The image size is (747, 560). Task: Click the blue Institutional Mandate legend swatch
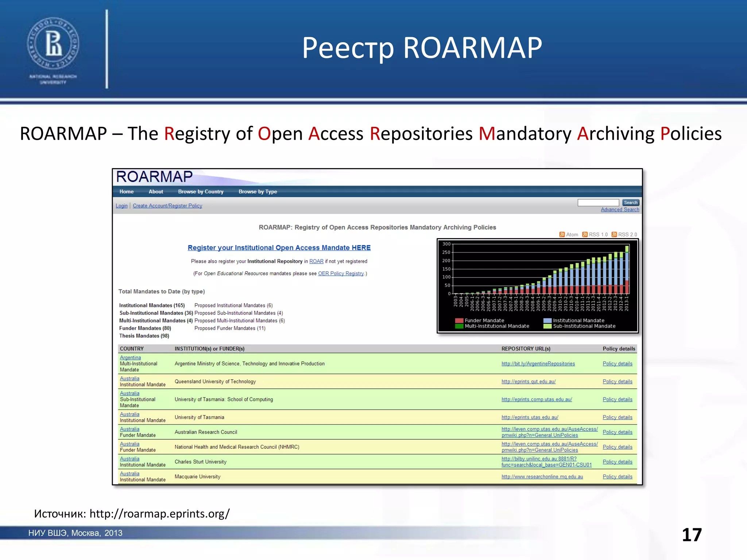[547, 320]
